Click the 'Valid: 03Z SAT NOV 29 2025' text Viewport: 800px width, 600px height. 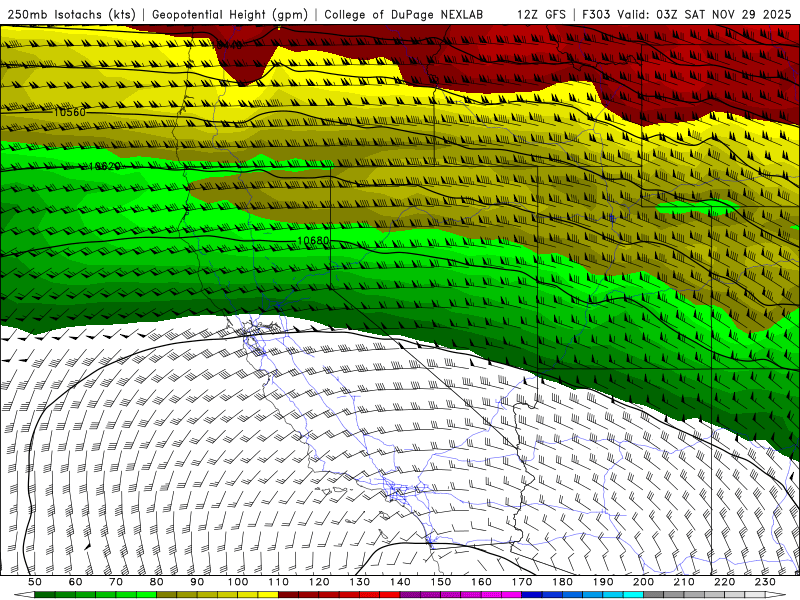pos(704,14)
